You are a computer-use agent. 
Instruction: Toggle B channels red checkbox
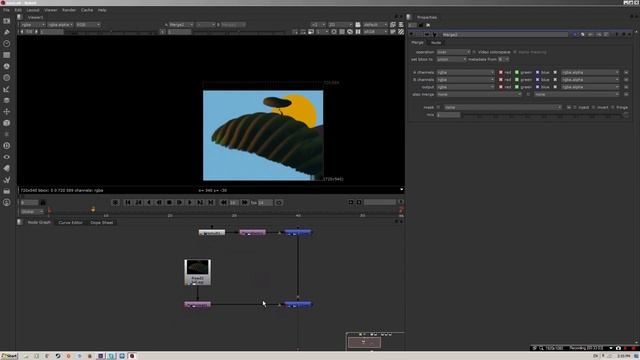tap(501, 80)
